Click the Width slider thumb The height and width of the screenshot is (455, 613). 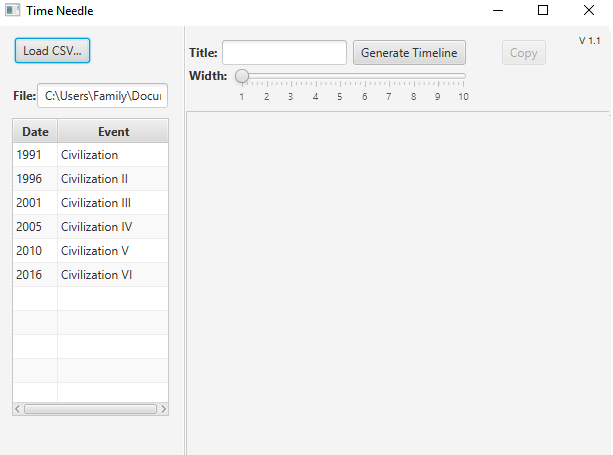click(242, 76)
